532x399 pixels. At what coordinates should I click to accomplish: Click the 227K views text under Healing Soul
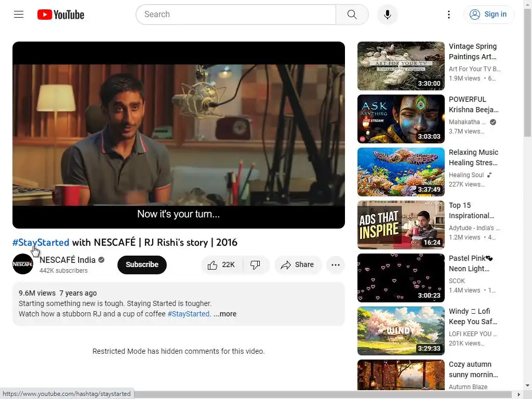coord(467,184)
